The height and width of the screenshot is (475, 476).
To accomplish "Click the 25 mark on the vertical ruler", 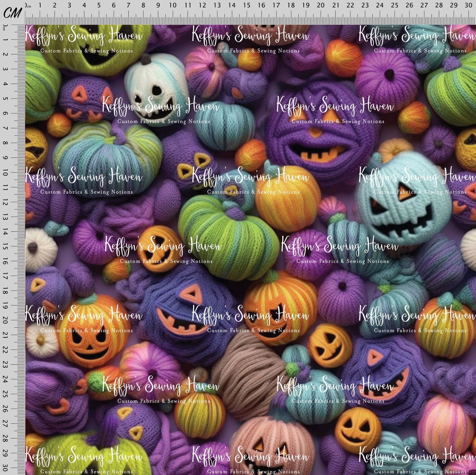I will (x=5, y=394).
